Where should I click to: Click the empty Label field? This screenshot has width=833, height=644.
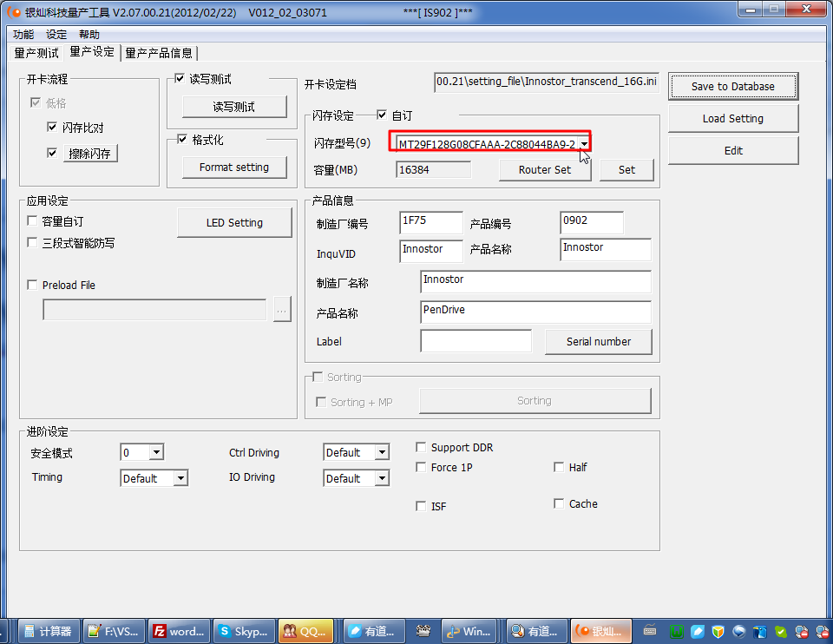(x=476, y=340)
